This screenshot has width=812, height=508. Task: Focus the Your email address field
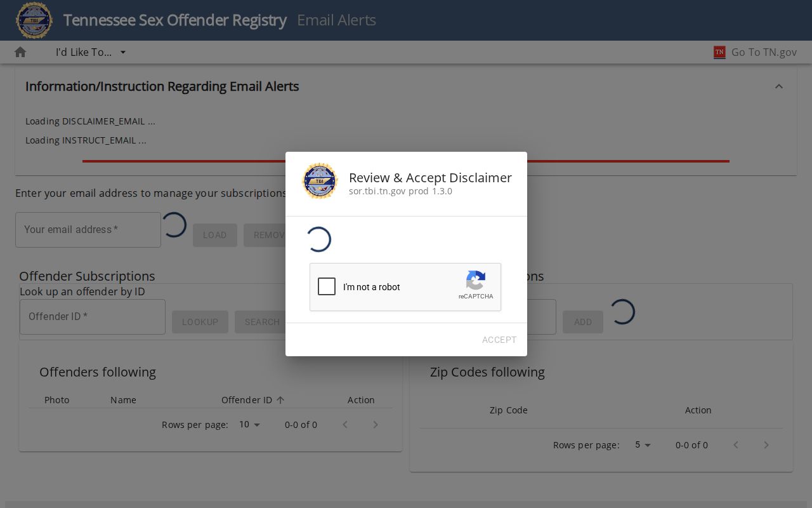click(88, 230)
